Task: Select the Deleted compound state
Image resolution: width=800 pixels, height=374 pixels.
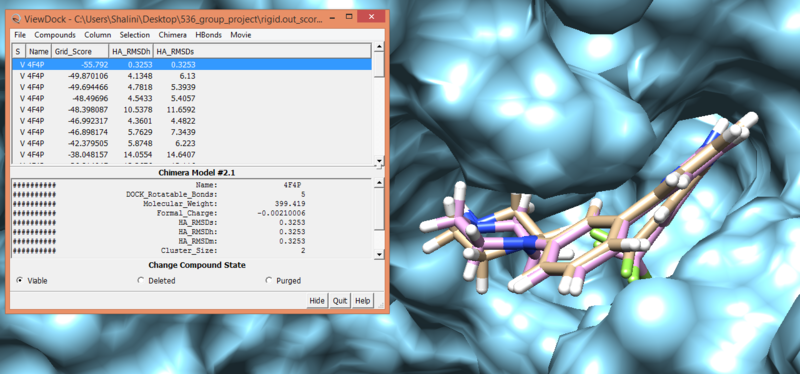Action: pyautogui.click(x=140, y=281)
